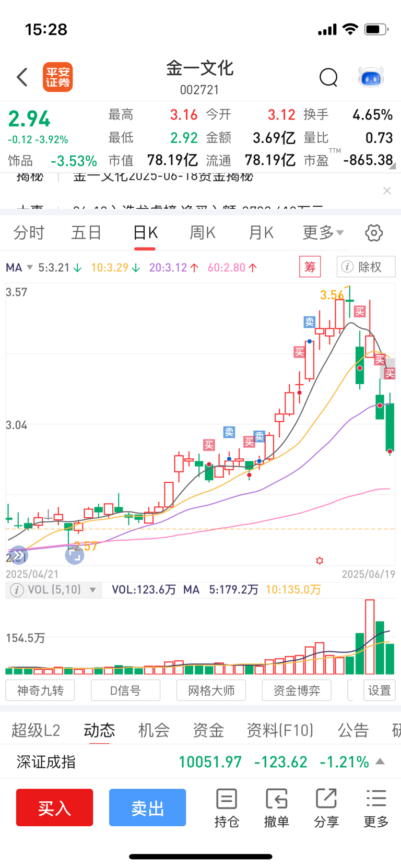Tap the blue 卖出 sell button
The height and width of the screenshot is (868, 401).
[x=147, y=807]
